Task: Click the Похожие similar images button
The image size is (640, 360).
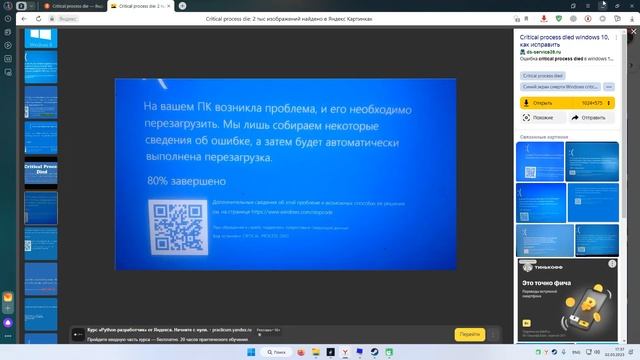Action: pyautogui.click(x=542, y=118)
